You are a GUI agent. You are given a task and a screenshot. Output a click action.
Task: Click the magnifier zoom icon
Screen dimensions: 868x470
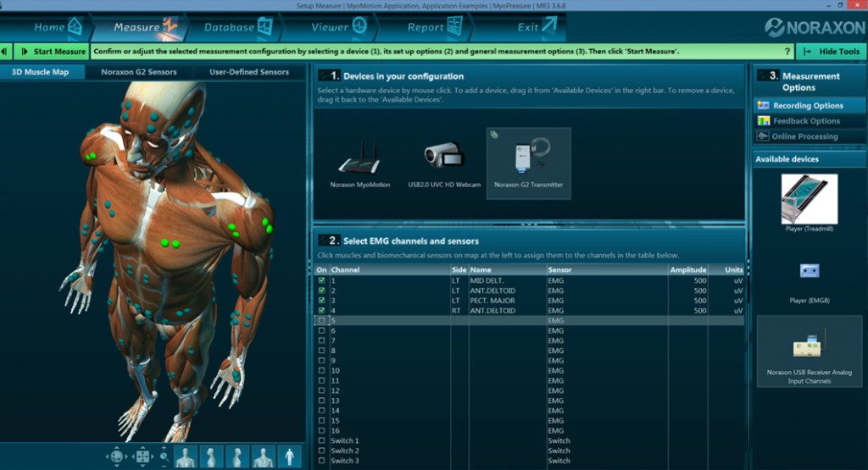164,457
